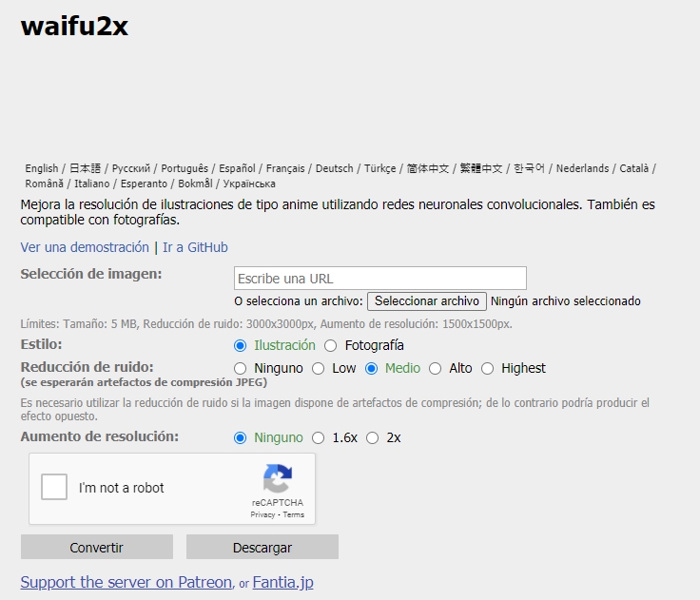Set resolution increase to 1.6x

319,438
